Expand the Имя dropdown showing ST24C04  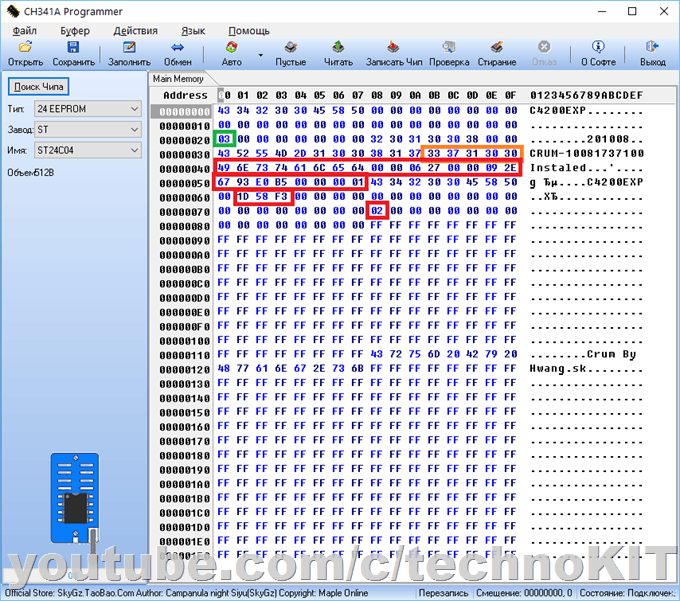pos(134,150)
